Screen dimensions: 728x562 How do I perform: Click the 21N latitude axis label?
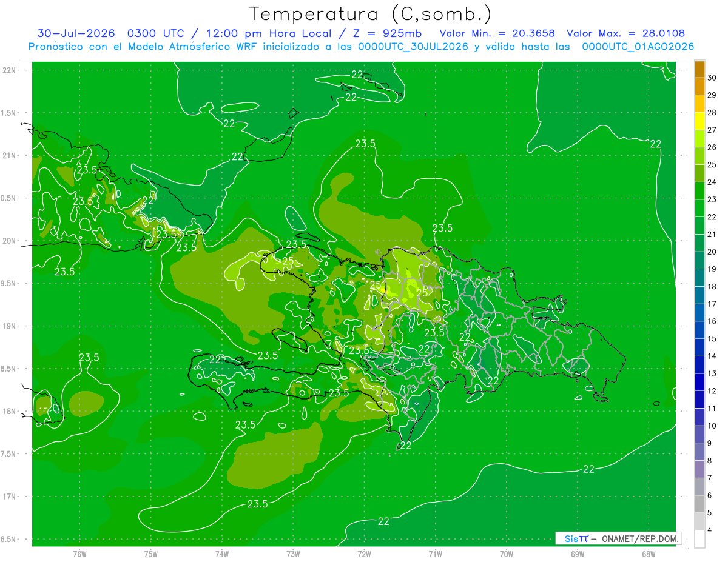coord(10,155)
